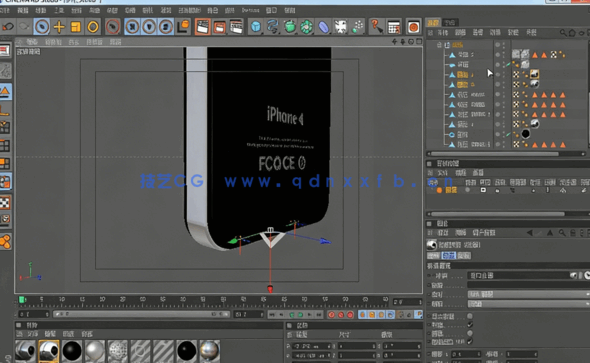Viewport: 590px width, 363px height.
Task: Open the calendar-style grid toolbar icon
Action: [394, 27]
